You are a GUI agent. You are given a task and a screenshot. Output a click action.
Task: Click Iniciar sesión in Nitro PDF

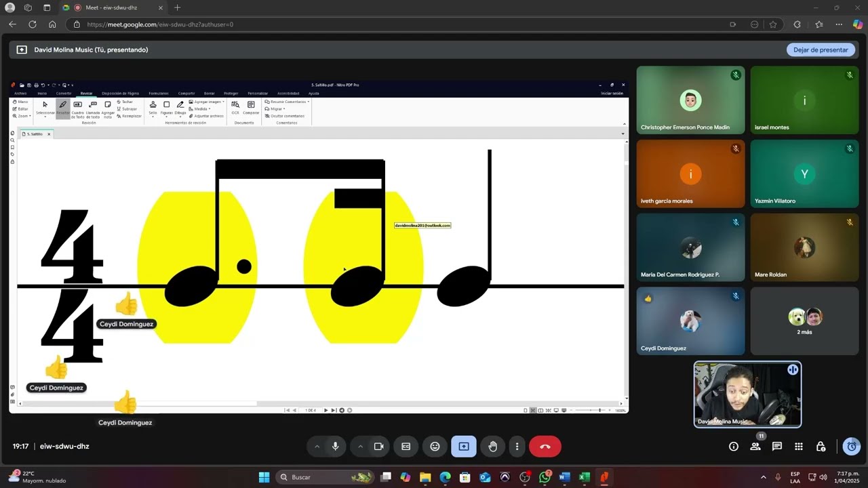point(612,93)
